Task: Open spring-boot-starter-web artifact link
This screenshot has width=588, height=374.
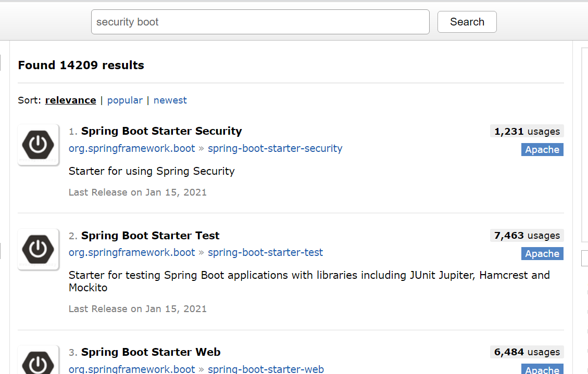Action: 266,369
